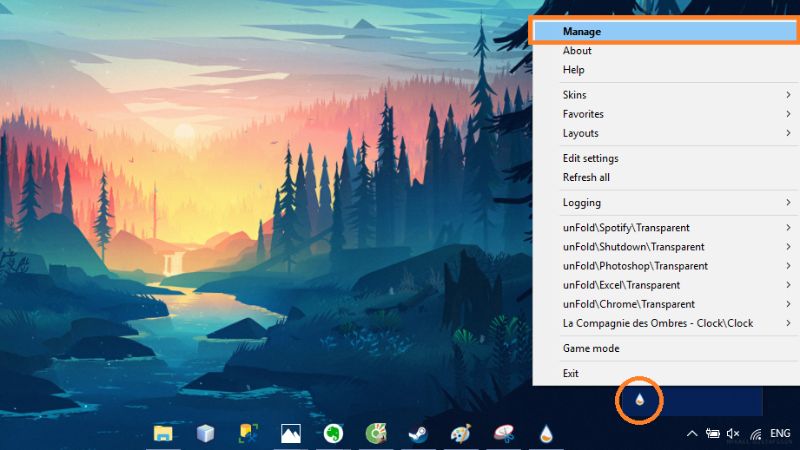
Task: Open Help in the Rainmeter menu
Action: (665, 70)
